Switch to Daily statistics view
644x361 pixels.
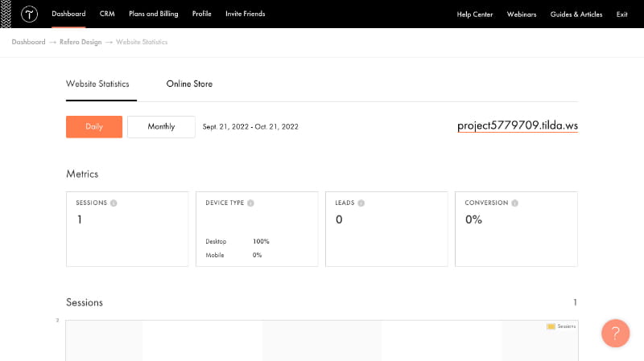[94, 127]
